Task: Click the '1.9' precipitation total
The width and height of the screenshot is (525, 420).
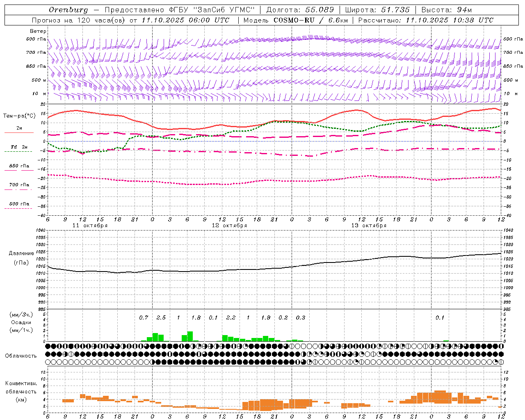Action: [x=266, y=317]
